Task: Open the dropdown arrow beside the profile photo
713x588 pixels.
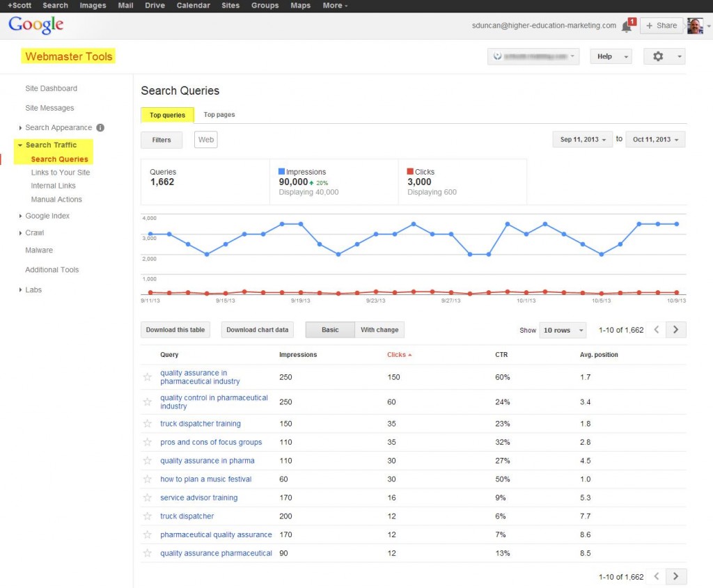Action: pos(708,26)
